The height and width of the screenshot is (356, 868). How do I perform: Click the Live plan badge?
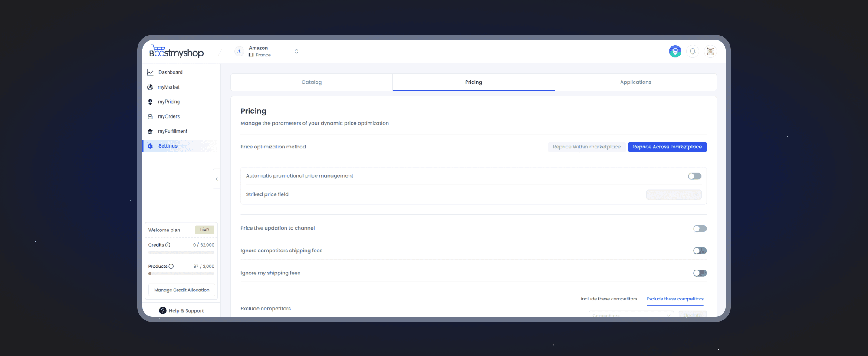tap(204, 230)
